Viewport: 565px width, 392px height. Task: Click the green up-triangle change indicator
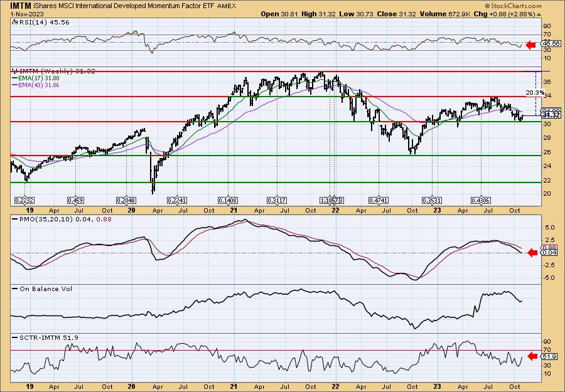click(539, 14)
